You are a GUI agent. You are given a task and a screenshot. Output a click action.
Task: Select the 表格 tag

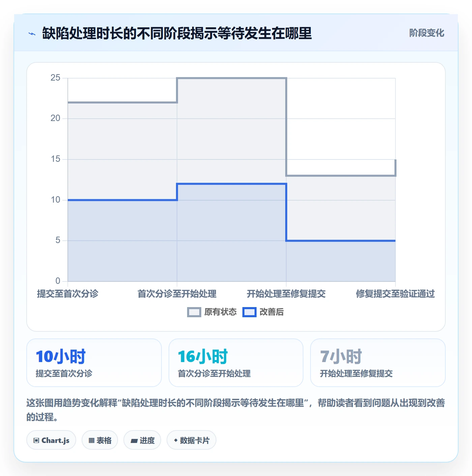tap(100, 440)
